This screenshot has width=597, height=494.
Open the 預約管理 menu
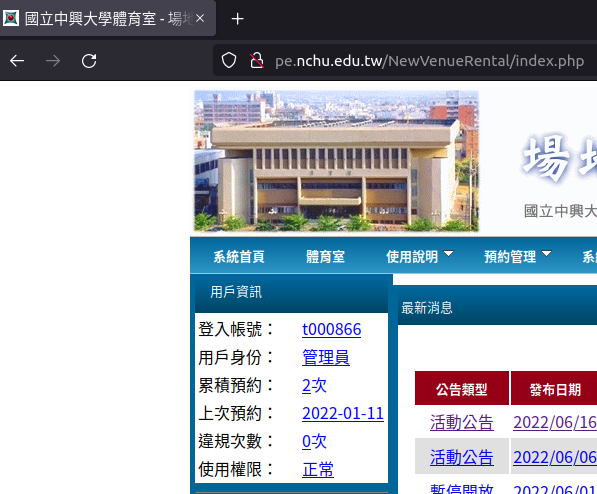click(x=510, y=257)
